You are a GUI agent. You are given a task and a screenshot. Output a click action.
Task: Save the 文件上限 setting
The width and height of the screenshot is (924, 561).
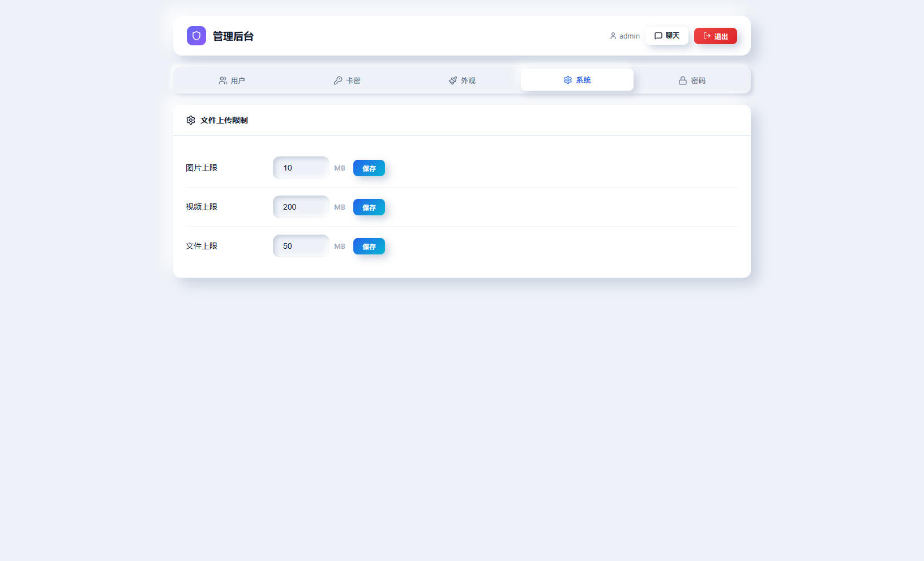click(369, 246)
